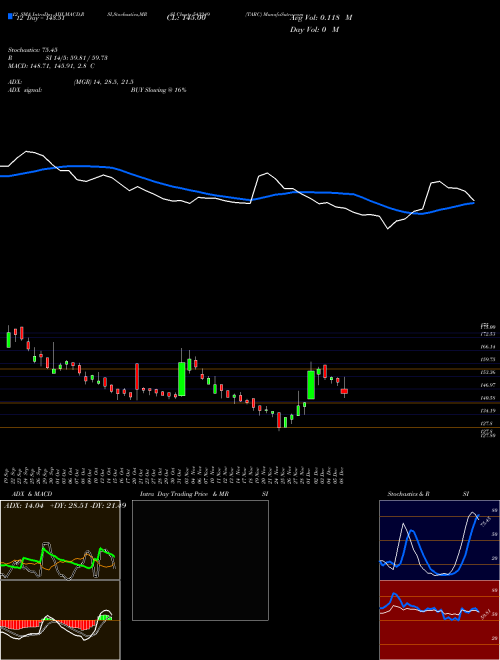Click the blue SMA legend square
This screenshot has height=660, width=500.
[10, 16]
